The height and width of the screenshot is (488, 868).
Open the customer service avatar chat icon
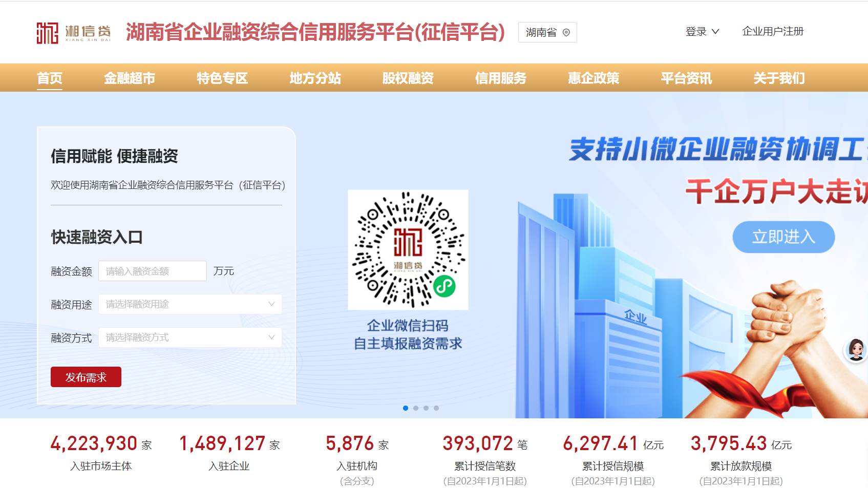(856, 350)
